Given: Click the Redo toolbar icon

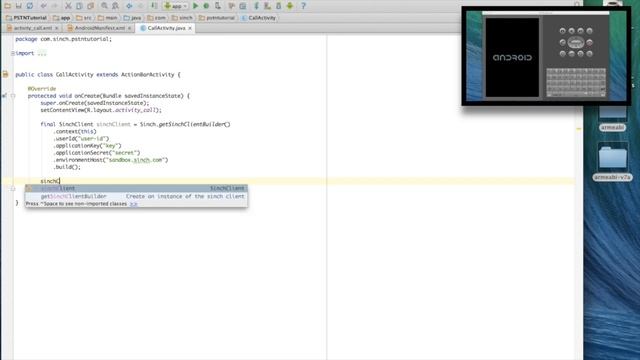Looking at the screenshot, I should pyautogui.click(x=54, y=6).
